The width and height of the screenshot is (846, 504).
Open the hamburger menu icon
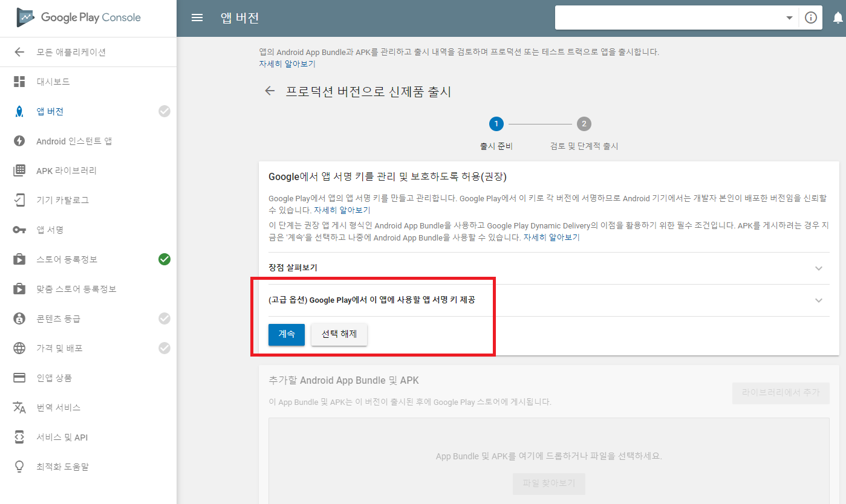coord(197,18)
